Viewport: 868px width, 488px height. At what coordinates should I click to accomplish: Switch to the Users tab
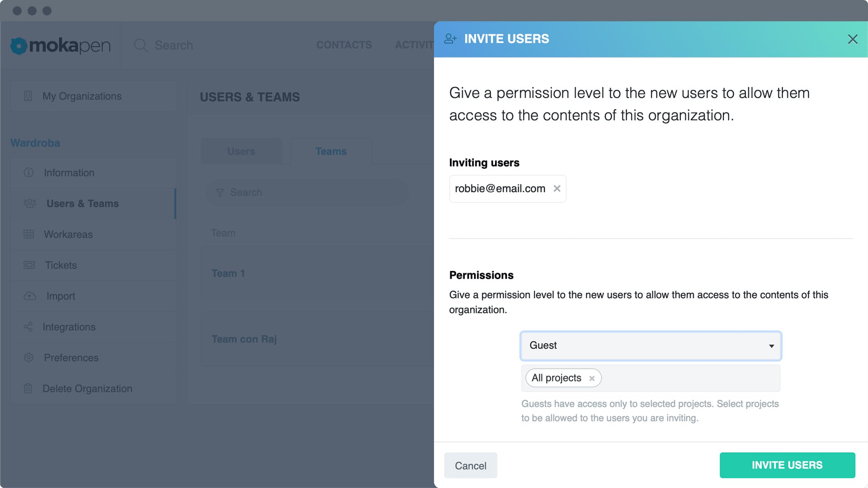point(241,151)
